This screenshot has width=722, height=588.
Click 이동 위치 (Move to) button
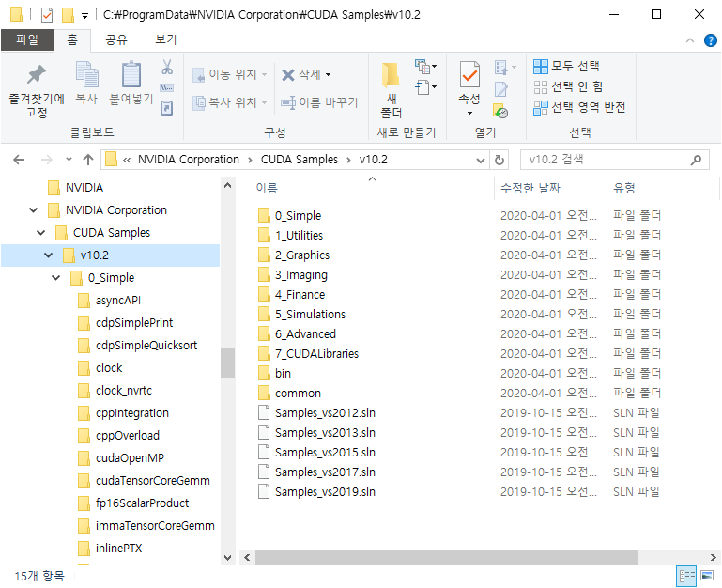click(229, 74)
